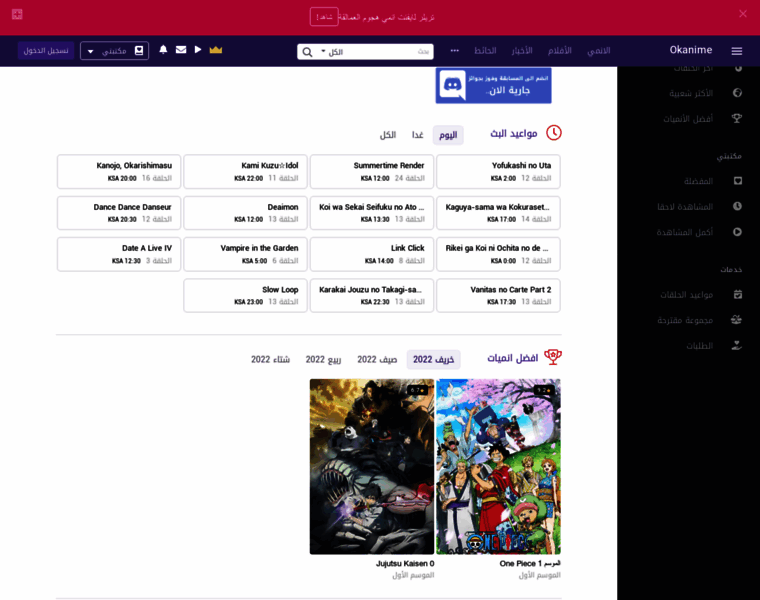The width and height of the screenshot is (760, 600).
Task: Open the Yofukashi no Uta schedule card
Action: pyautogui.click(x=498, y=172)
